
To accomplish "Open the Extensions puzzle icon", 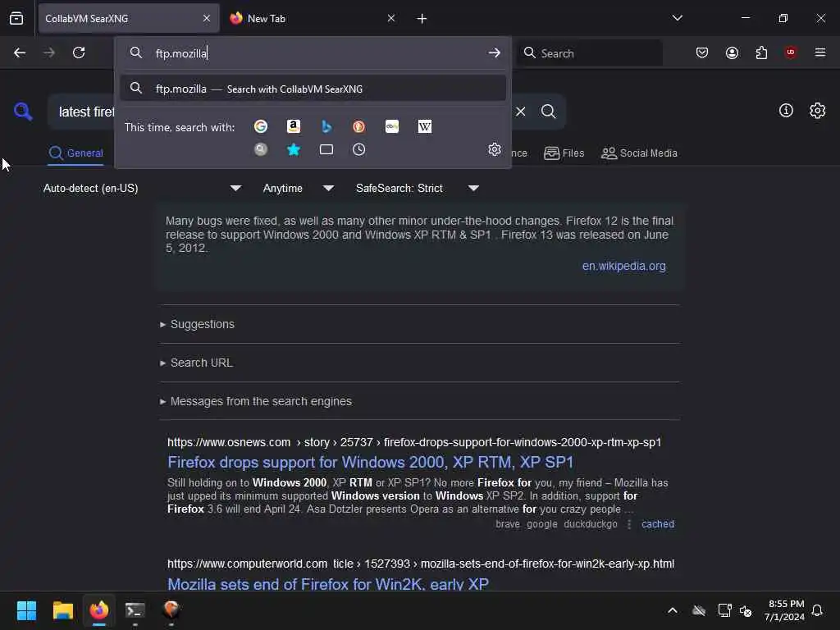I will pos(761,52).
